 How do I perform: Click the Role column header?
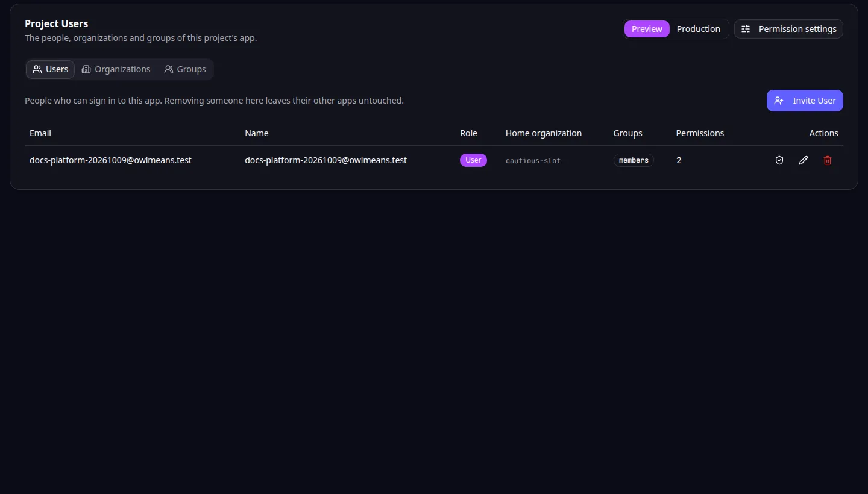(468, 133)
